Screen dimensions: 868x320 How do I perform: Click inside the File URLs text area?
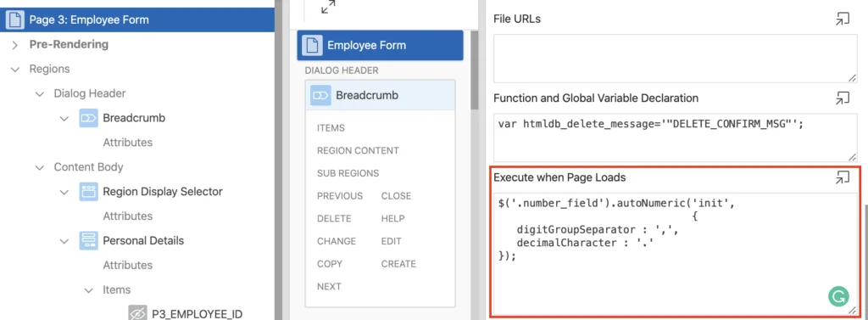pos(675,59)
